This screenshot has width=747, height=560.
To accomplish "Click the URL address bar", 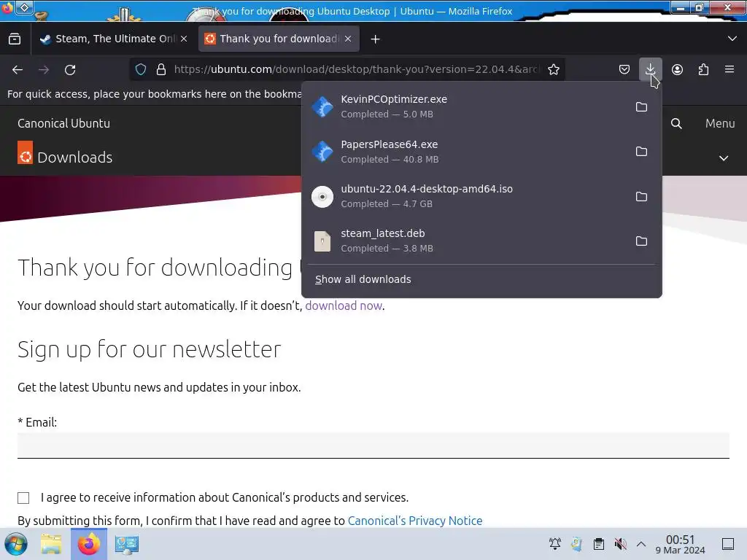I will [355, 69].
